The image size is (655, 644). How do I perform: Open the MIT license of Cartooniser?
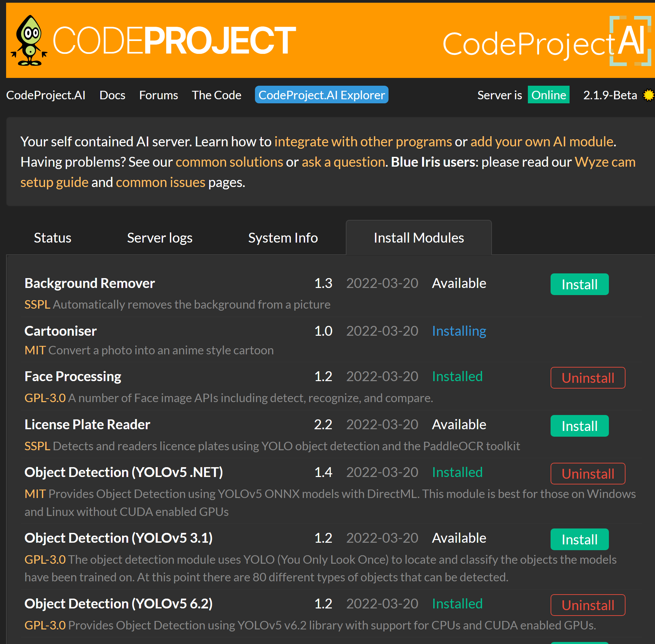click(35, 350)
